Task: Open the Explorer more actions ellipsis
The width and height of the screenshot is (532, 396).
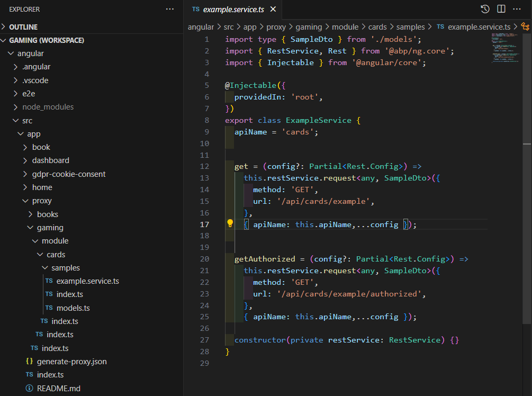Action: click(169, 9)
